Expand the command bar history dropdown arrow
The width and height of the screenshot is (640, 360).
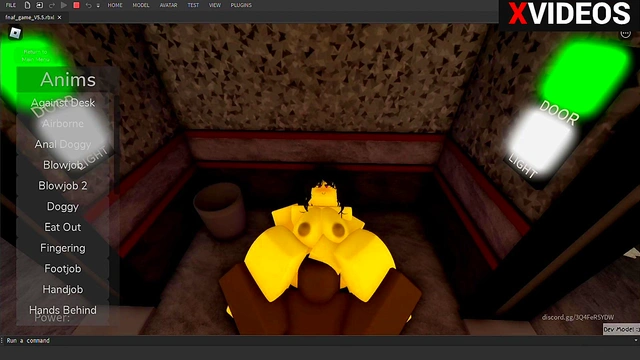coord(636,340)
